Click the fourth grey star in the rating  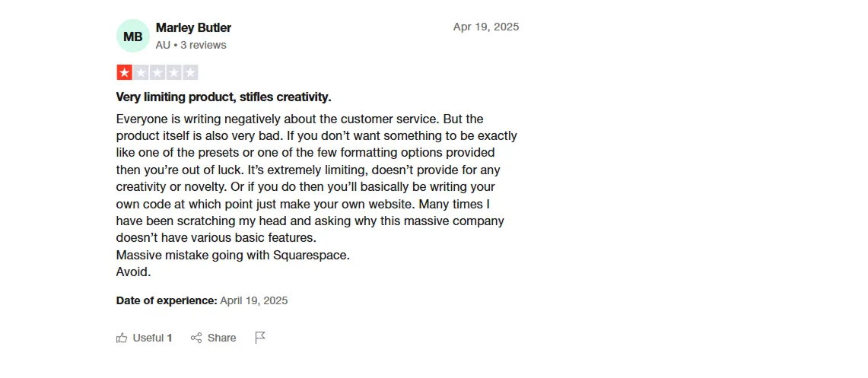click(x=173, y=72)
